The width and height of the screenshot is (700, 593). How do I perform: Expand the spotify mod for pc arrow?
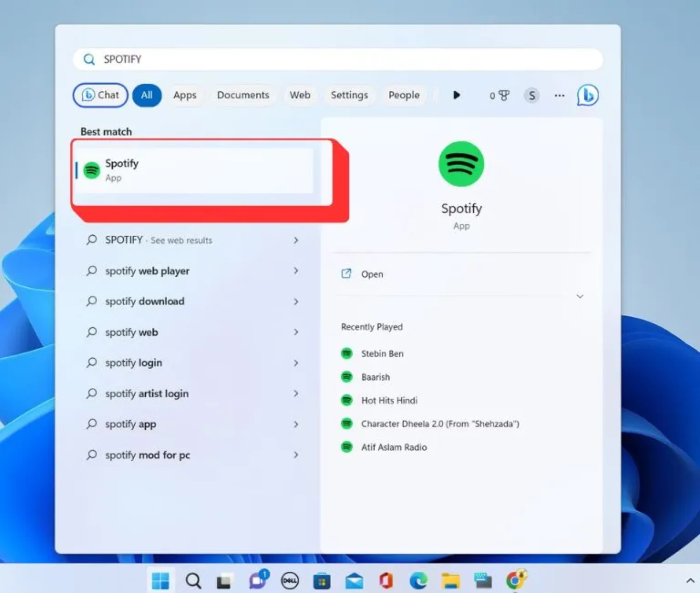point(296,455)
